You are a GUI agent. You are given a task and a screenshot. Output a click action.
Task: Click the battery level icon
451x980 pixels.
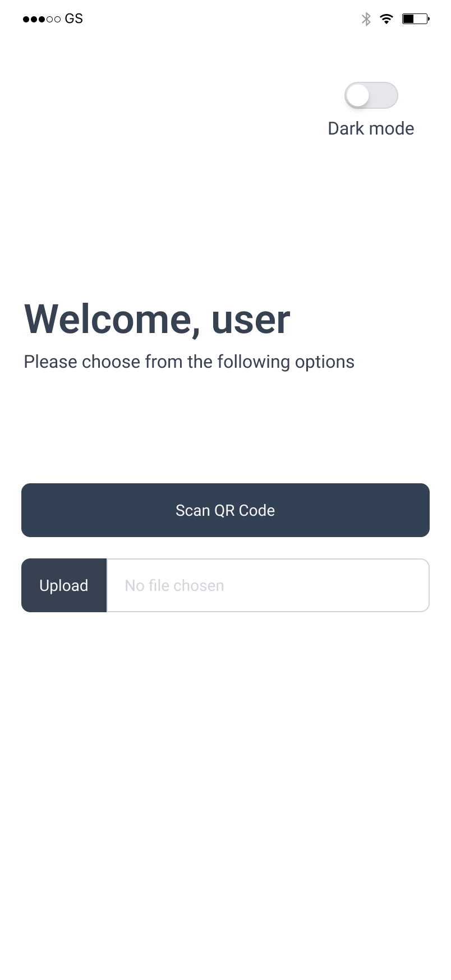click(415, 19)
